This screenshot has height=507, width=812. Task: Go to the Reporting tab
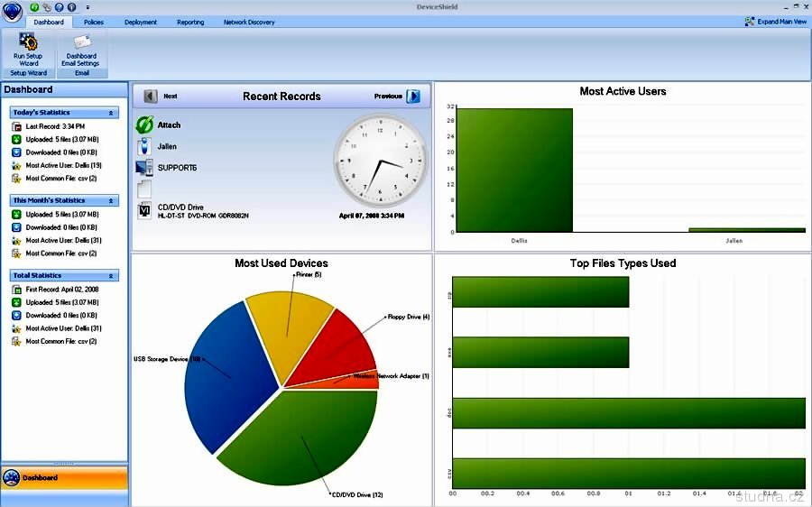[x=190, y=23]
